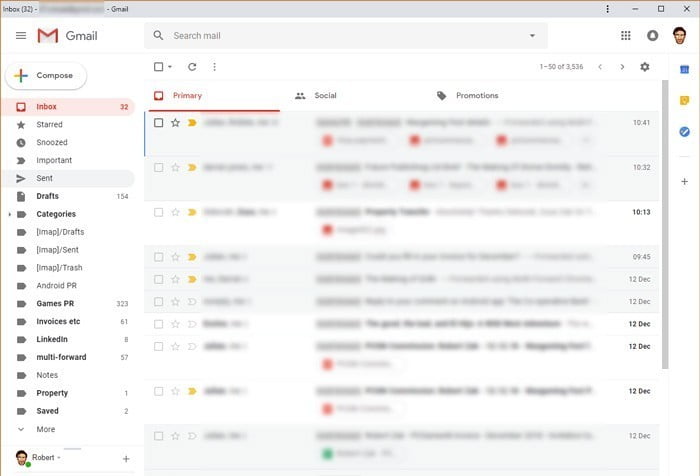700x476 pixels.
Task: Open the [Imap]/Trash label
Action: (68, 268)
